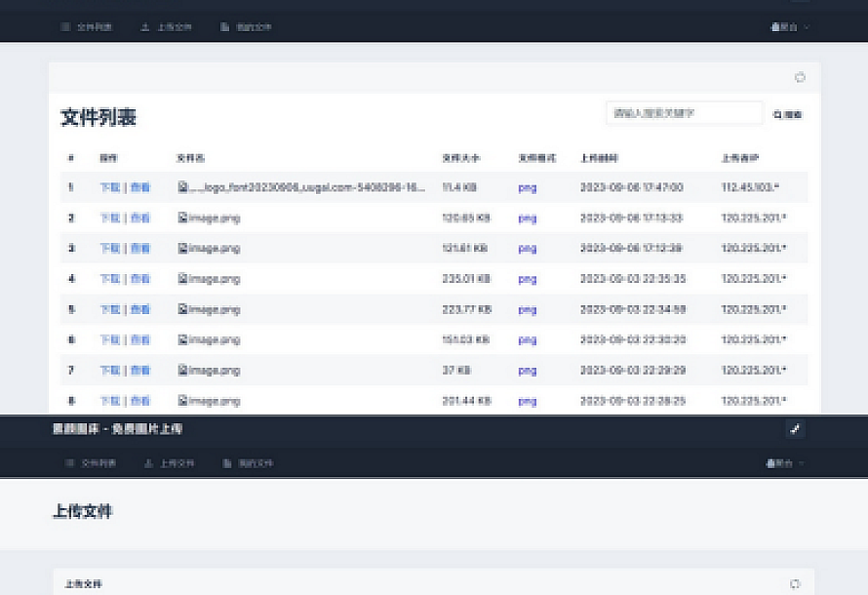Expand the user dropdown in the lower navbar
This screenshot has width=868, height=595.
787,463
